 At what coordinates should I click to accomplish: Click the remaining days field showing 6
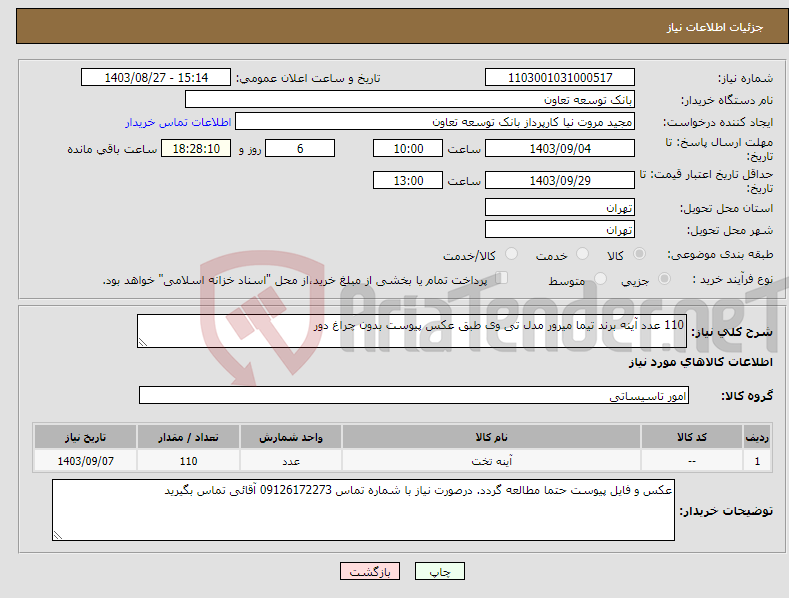tap(300, 148)
